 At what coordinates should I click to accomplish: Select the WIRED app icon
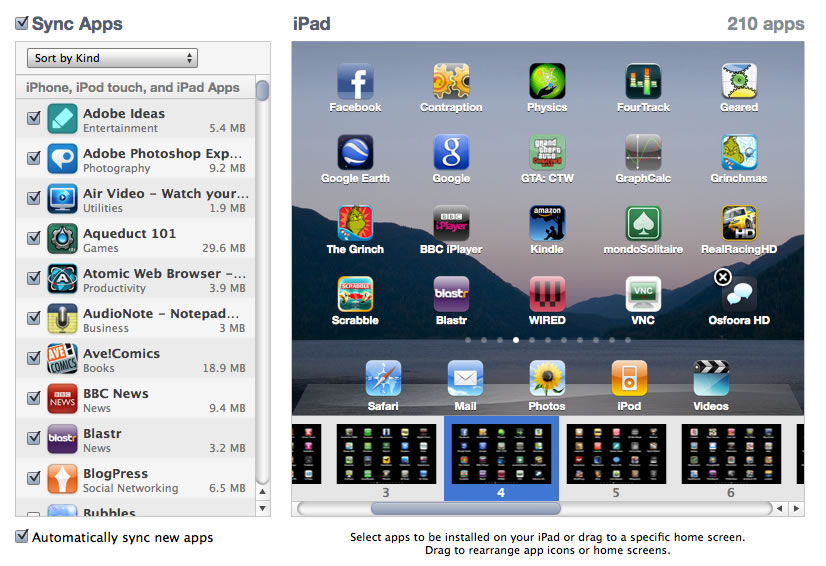click(x=547, y=294)
